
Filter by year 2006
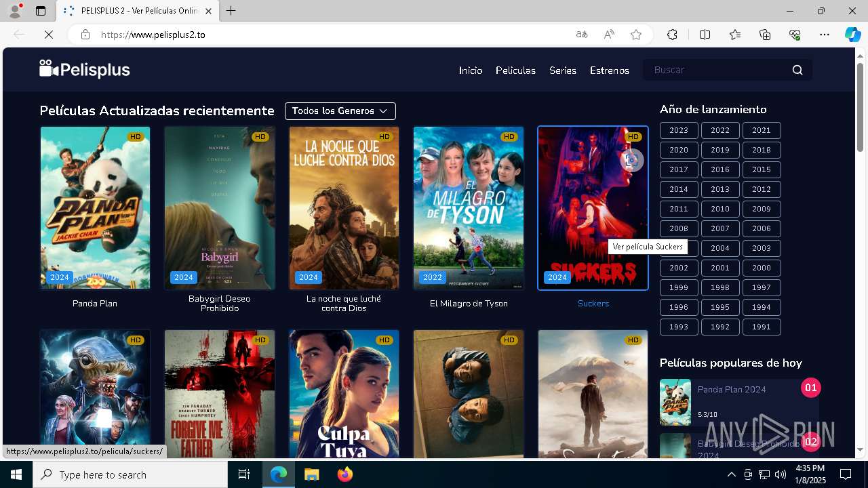[x=762, y=228]
